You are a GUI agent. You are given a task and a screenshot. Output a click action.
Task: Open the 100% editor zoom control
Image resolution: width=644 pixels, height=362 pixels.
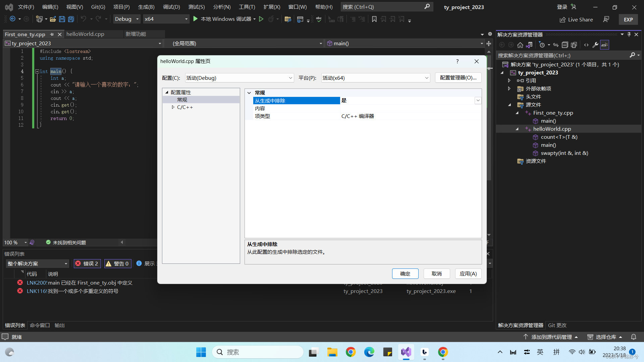15,242
